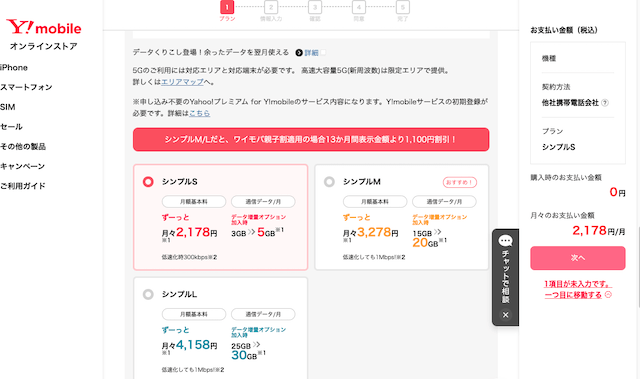Open the キャンペーン sidebar menu item
This screenshot has height=379, width=640.
coord(22,166)
